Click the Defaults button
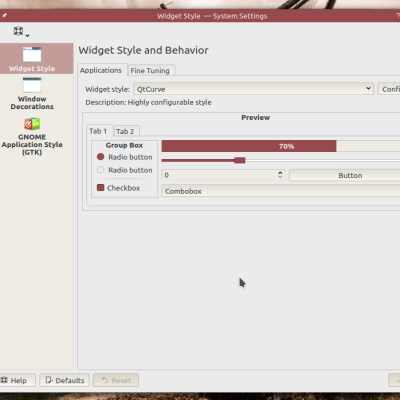The width and height of the screenshot is (400, 400). point(65,380)
